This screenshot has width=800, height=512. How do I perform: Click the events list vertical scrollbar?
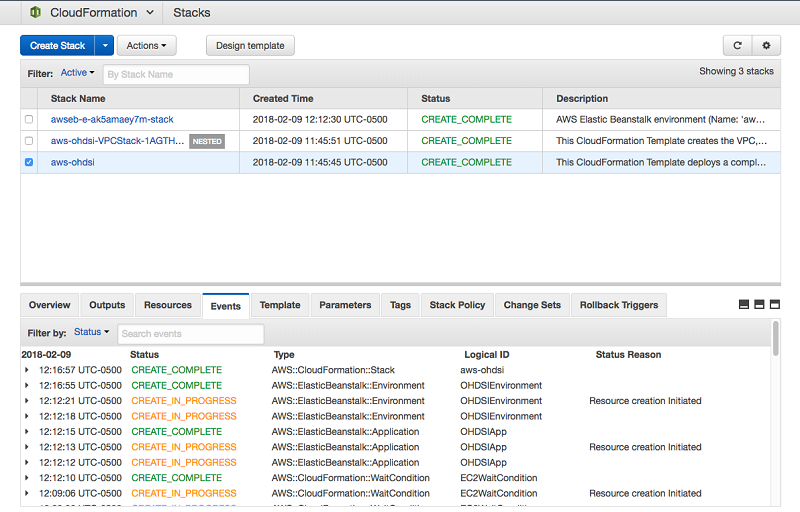[775, 339]
